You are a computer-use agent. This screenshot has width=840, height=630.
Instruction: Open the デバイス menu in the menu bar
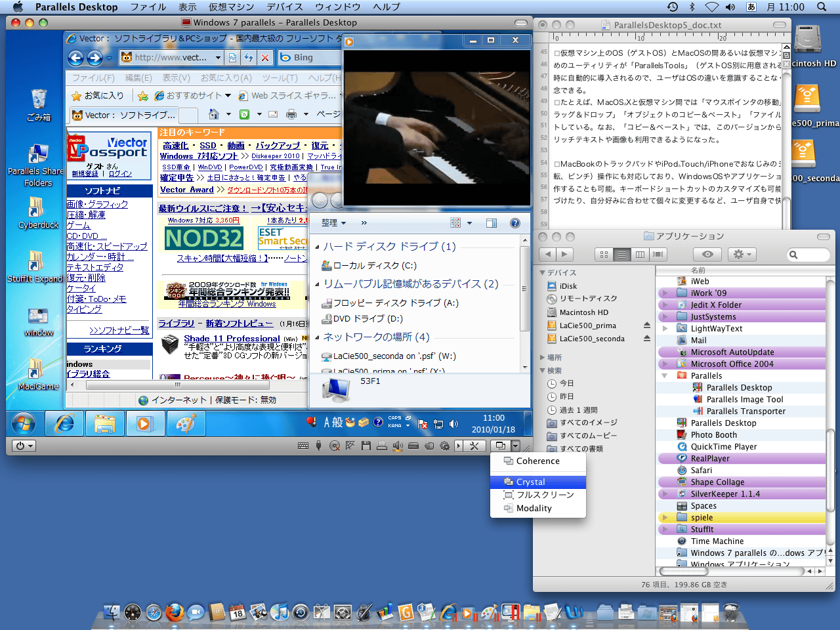pos(285,7)
